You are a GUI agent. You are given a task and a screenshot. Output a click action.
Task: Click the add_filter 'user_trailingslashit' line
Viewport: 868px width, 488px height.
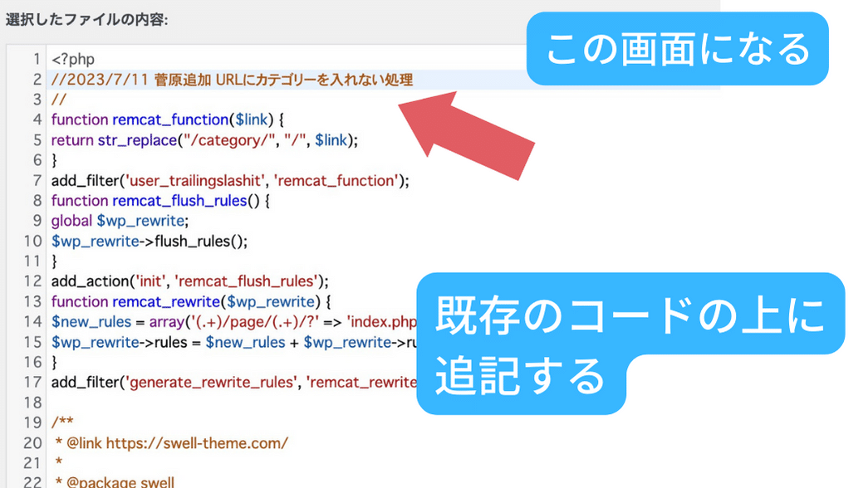(230, 180)
